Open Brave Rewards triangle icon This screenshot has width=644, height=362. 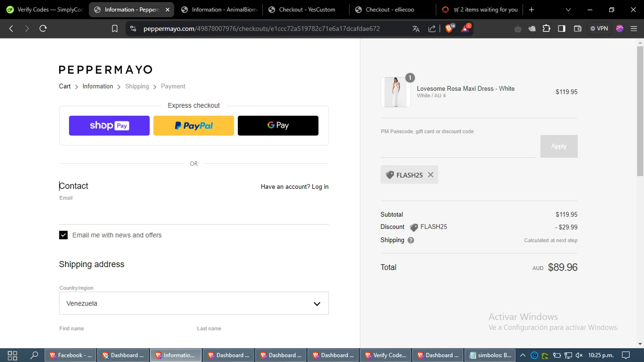(465, 28)
